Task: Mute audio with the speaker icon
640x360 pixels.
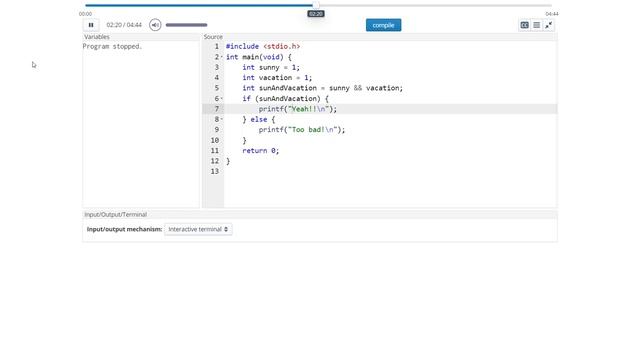Action: pos(155,25)
